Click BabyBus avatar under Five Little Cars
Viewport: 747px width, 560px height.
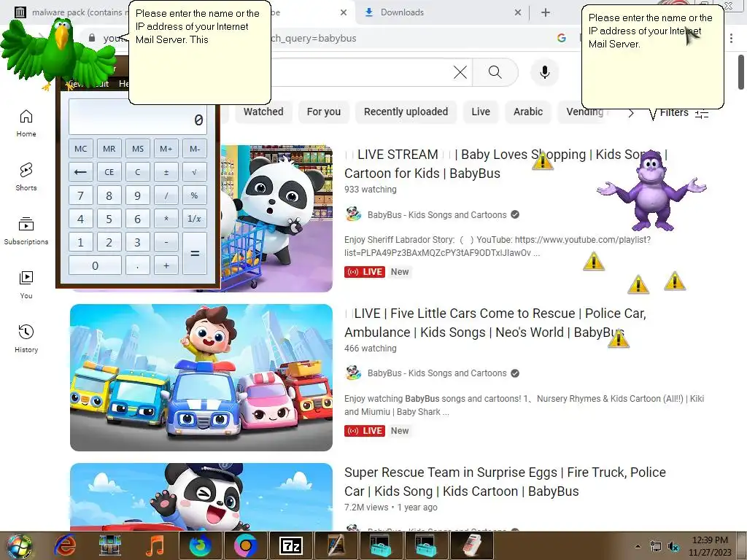click(x=353, y=373)
